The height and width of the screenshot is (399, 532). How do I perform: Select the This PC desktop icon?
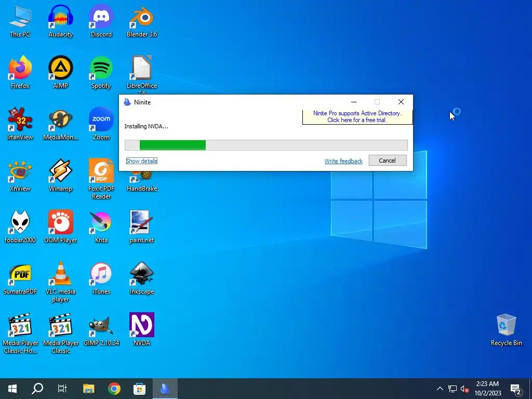click(x=20, y=21)
